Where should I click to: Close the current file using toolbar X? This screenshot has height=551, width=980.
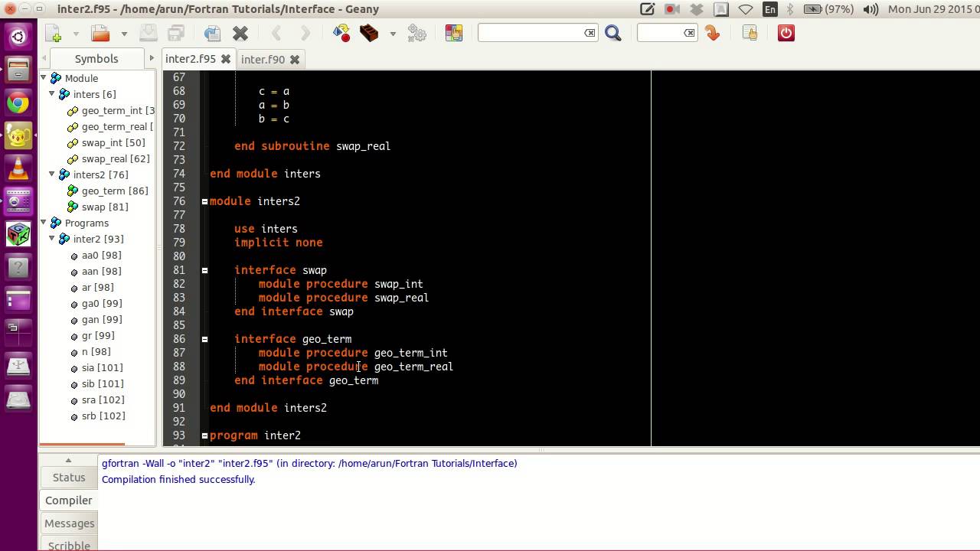[240, 33]
